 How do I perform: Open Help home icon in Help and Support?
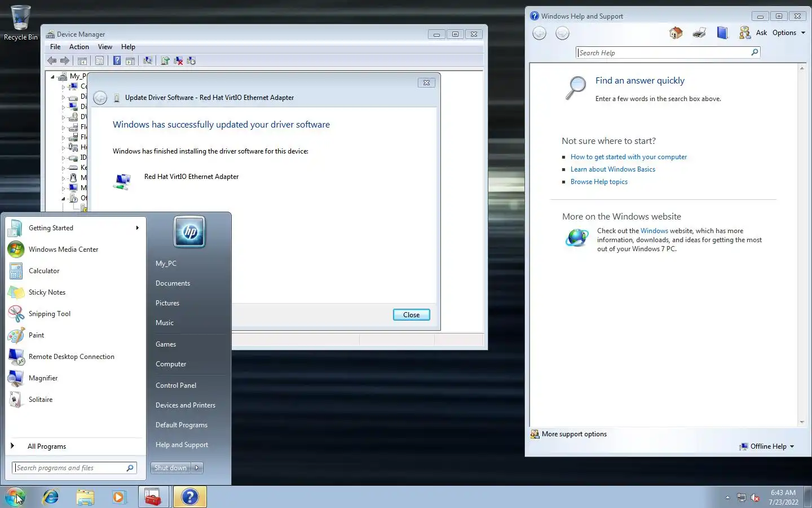676,33
